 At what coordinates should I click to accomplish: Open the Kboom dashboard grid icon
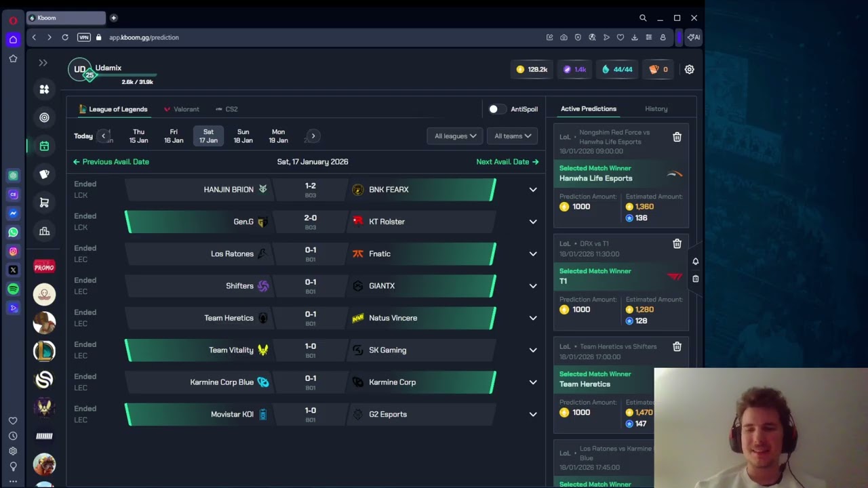(44, 89)
